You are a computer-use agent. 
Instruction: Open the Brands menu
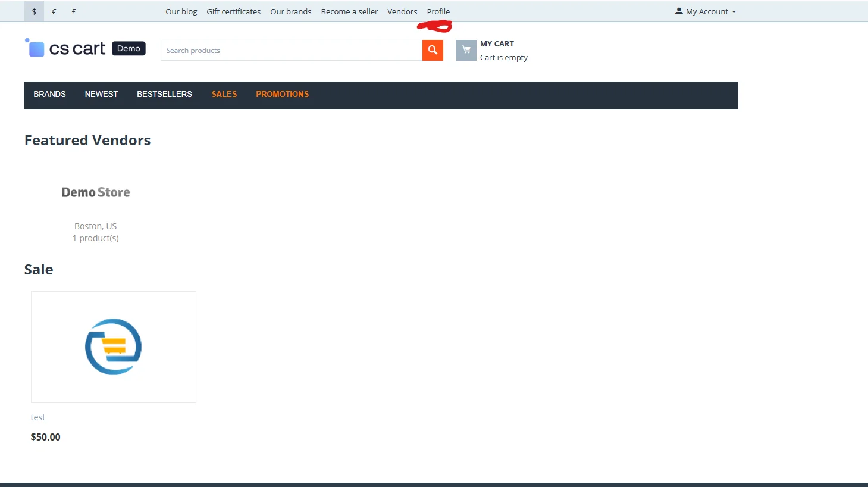coord(49,94)
